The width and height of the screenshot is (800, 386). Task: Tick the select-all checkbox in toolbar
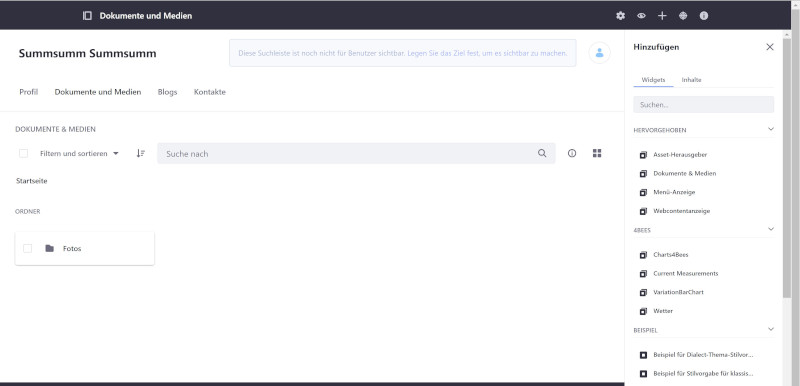pos(23,153)
